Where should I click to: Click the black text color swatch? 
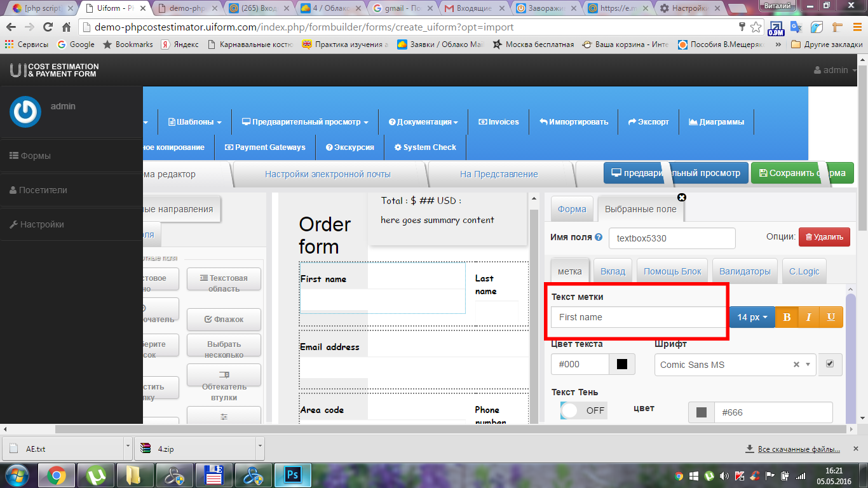[x=622, y=364]
